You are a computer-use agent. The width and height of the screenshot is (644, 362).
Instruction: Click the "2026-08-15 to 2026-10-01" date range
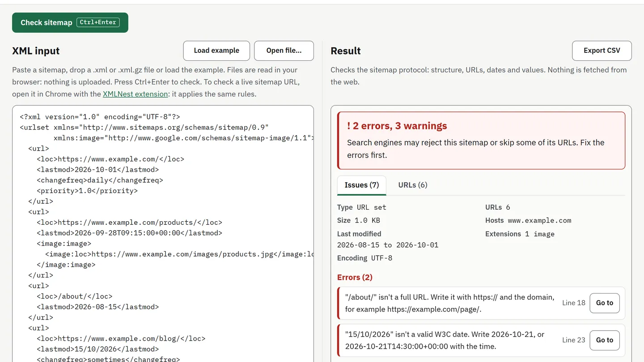tap(388, 245)
